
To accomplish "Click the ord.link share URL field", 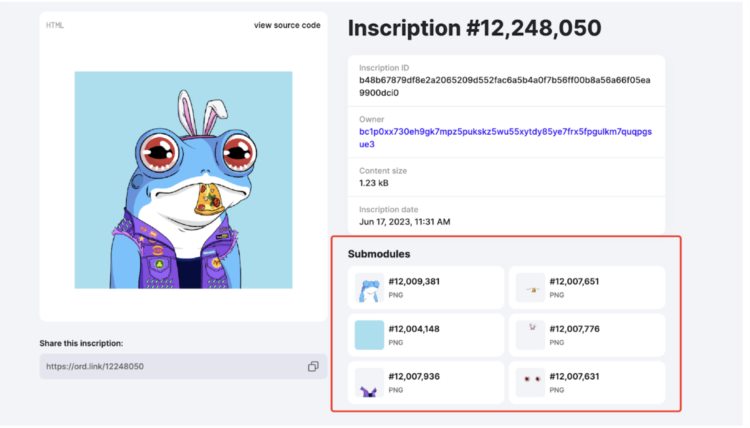I will coord(170,367).
